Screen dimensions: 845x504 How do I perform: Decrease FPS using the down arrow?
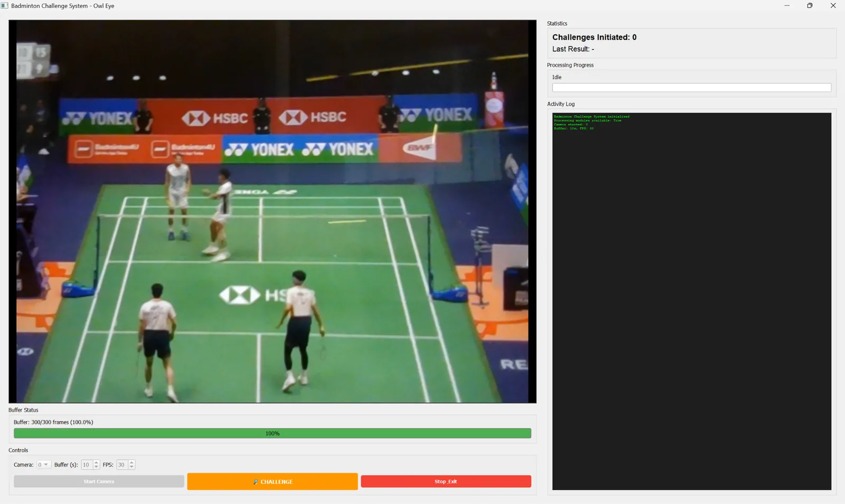[x=132, y=467]
